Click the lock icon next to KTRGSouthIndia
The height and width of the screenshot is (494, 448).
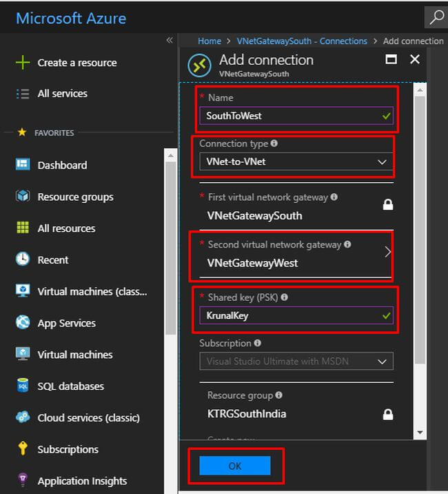(388, 414)
